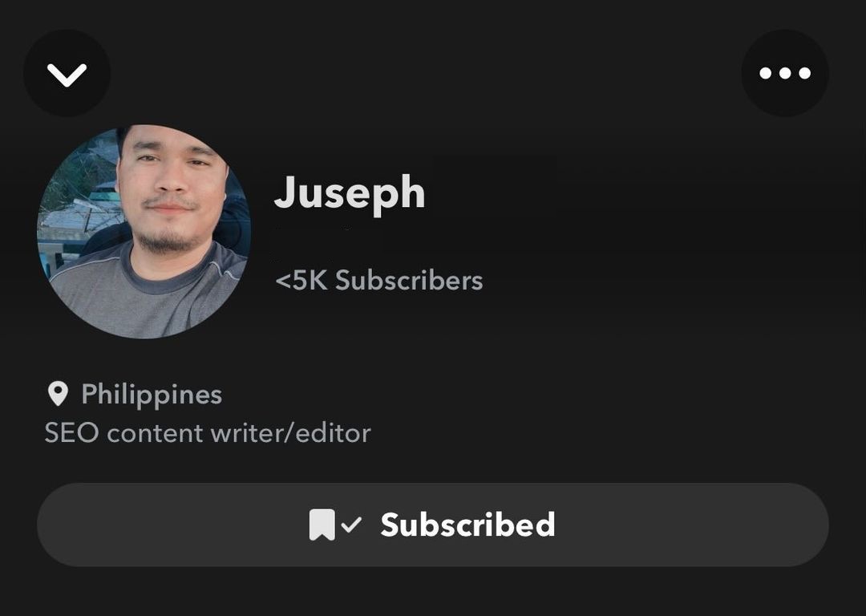Screen dimensions: 866x616
Task: Click the word Subscribed in the button
Action: click(x=467, y=525)
